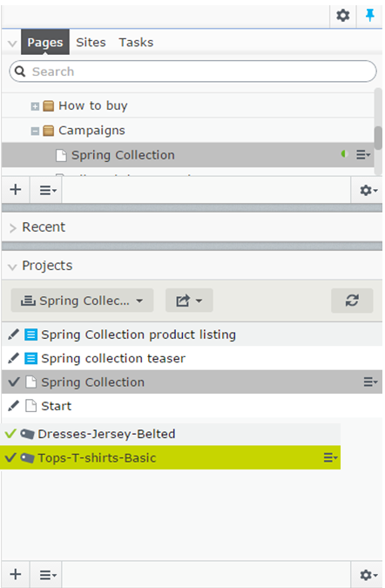Collapse the Campaigns tree node
385x588 pixels.
[x=35, y=132]
